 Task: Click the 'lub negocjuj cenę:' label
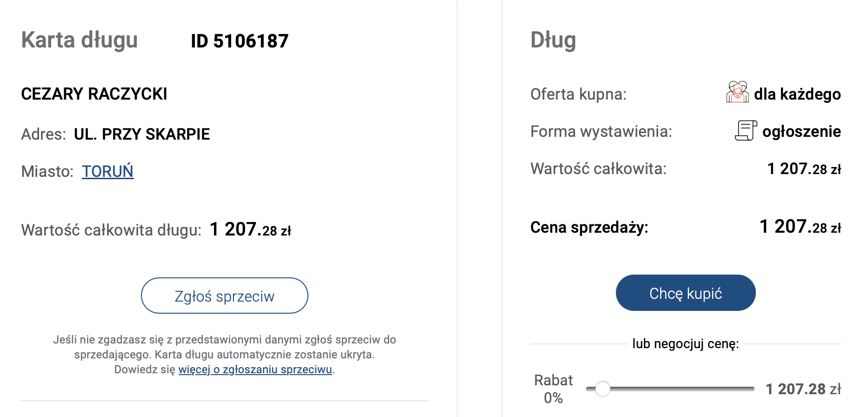[685, 344]
